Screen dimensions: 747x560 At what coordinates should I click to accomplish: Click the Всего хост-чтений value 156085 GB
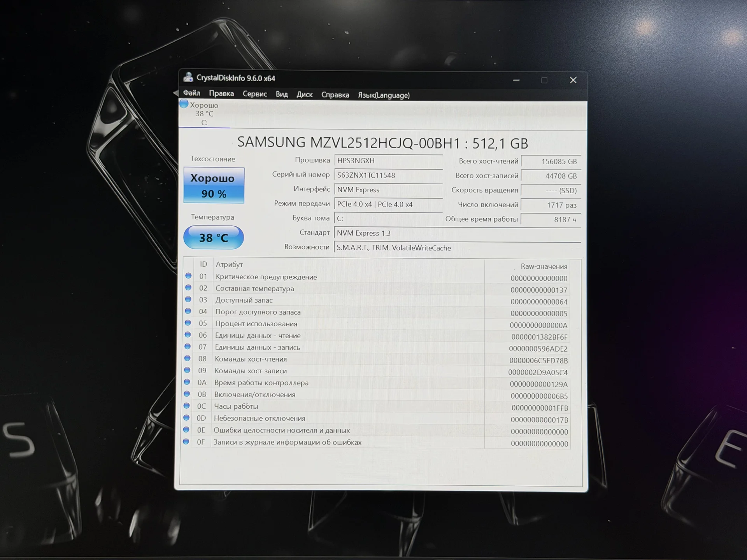[x=551, y=161]
